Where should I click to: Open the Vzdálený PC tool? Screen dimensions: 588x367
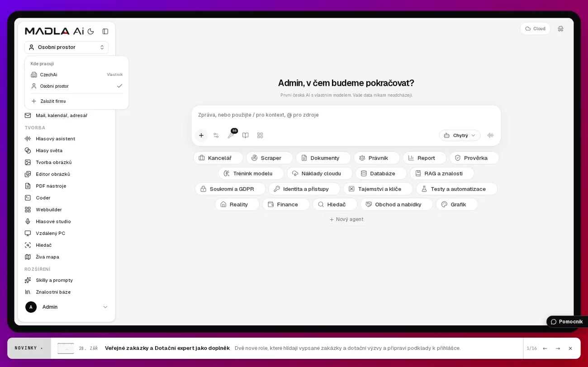tap(66, 233)
